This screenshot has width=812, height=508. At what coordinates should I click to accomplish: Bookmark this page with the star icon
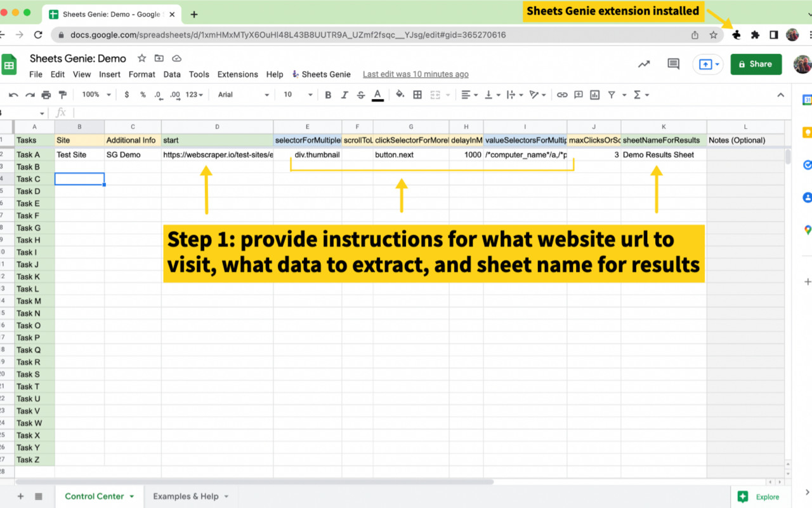(714, 35)
